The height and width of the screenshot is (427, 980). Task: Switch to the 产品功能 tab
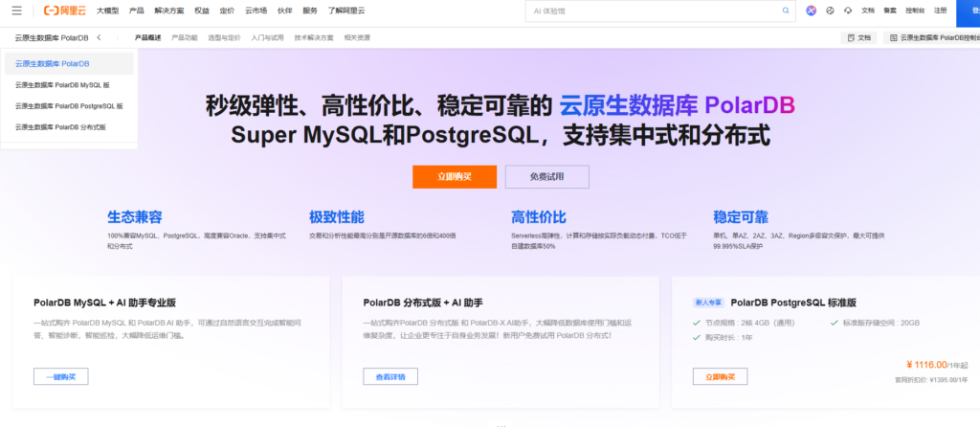coord(185,37)
